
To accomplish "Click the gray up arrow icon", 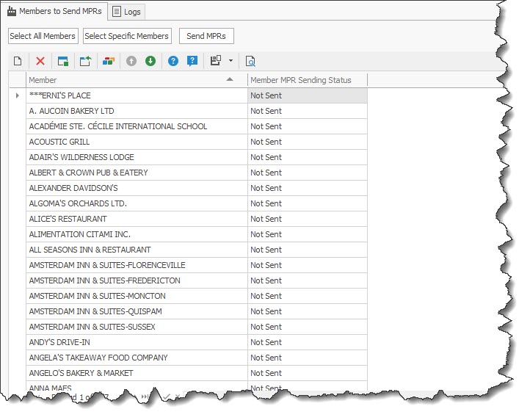I will pyautogui.click(x=131, y=61).
